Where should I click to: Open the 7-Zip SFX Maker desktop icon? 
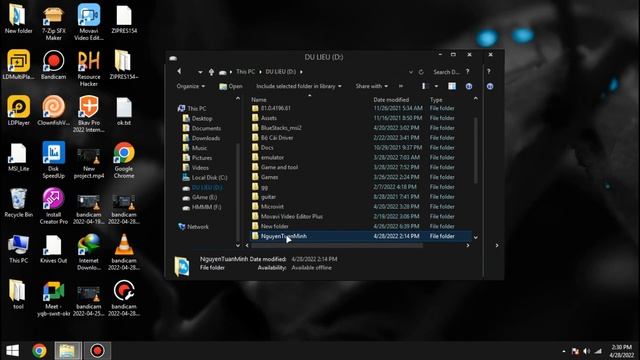(53, 22)
